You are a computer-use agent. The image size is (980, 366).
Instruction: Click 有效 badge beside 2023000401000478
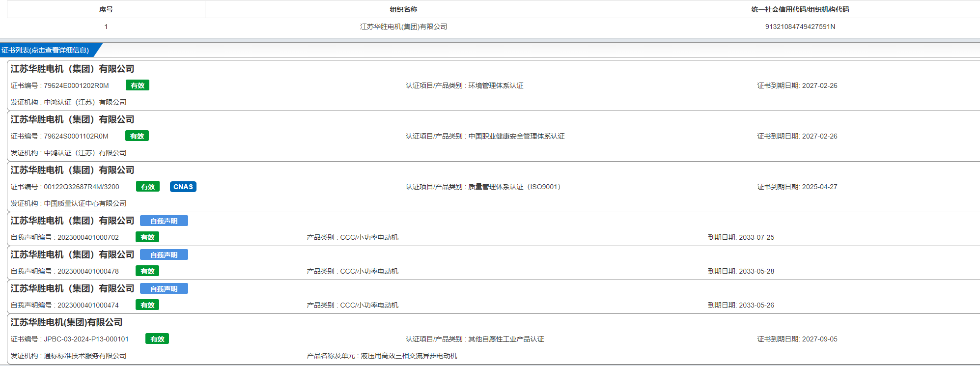pyautogui.click(x=147, y=271)
